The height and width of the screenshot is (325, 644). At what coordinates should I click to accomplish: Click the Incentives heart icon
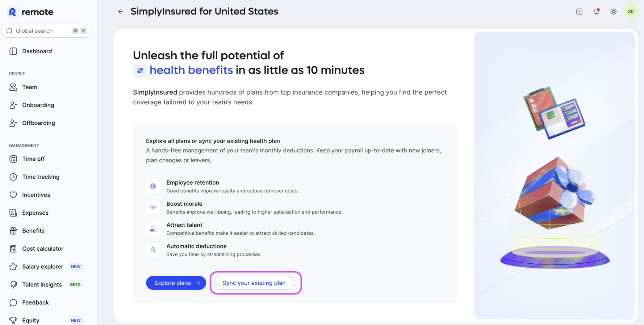pyautogui.click(x=13, y=195)
